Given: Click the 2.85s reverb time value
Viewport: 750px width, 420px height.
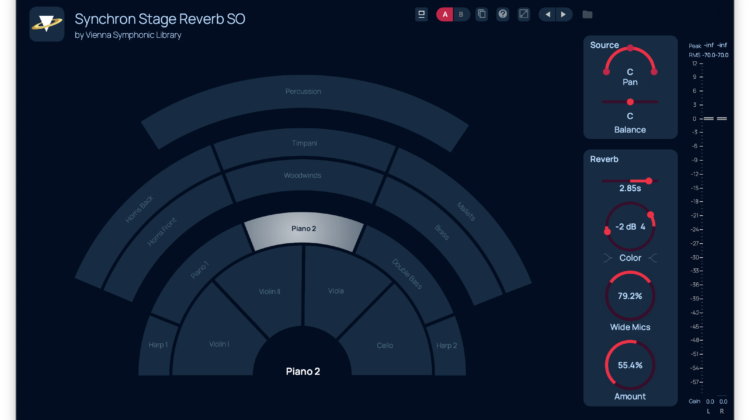Looking at the screenshot, I should [x=630, y=188].
